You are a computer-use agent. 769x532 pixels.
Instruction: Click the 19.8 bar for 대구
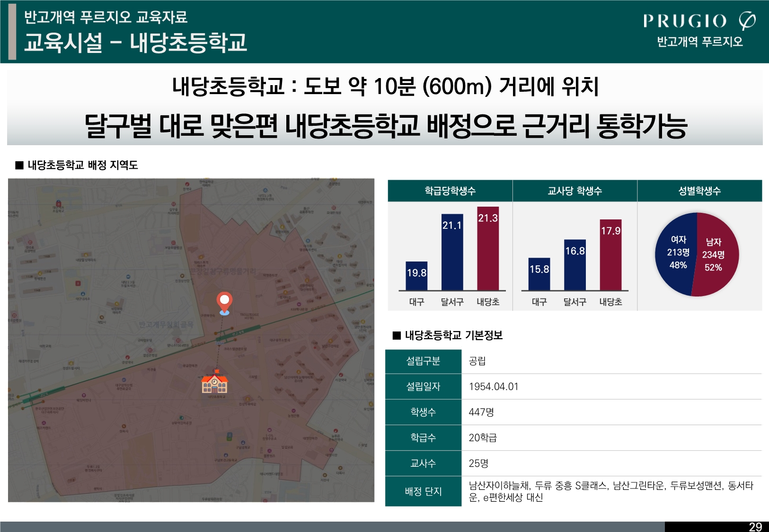click(416, 276)
